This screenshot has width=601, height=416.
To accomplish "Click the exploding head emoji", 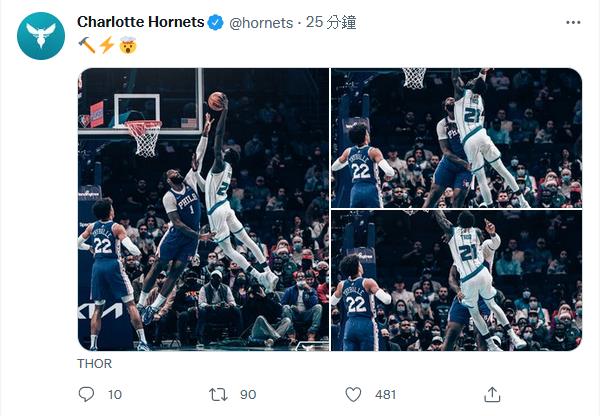I will [x=128, y=45].
